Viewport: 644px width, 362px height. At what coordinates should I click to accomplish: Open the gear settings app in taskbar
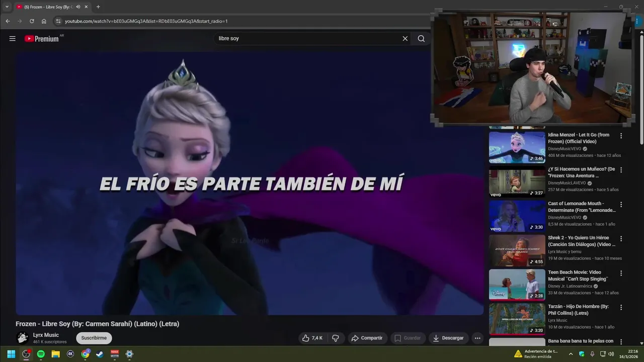(x=129, y=354)
